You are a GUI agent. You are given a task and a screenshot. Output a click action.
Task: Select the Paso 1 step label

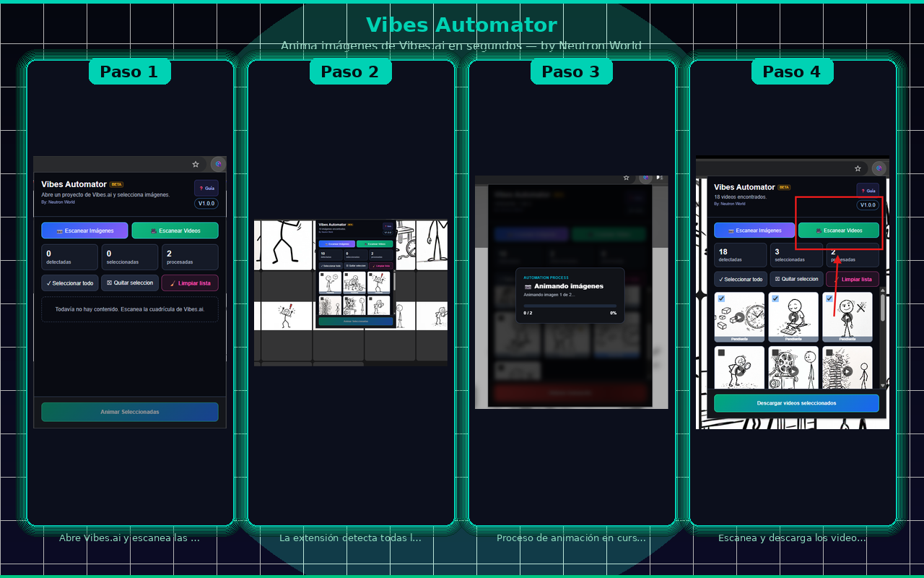click(129, 72)
